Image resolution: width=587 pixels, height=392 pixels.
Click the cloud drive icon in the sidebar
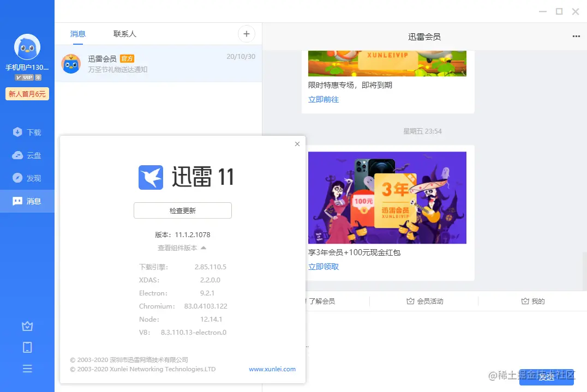click(x=17, y=155)
